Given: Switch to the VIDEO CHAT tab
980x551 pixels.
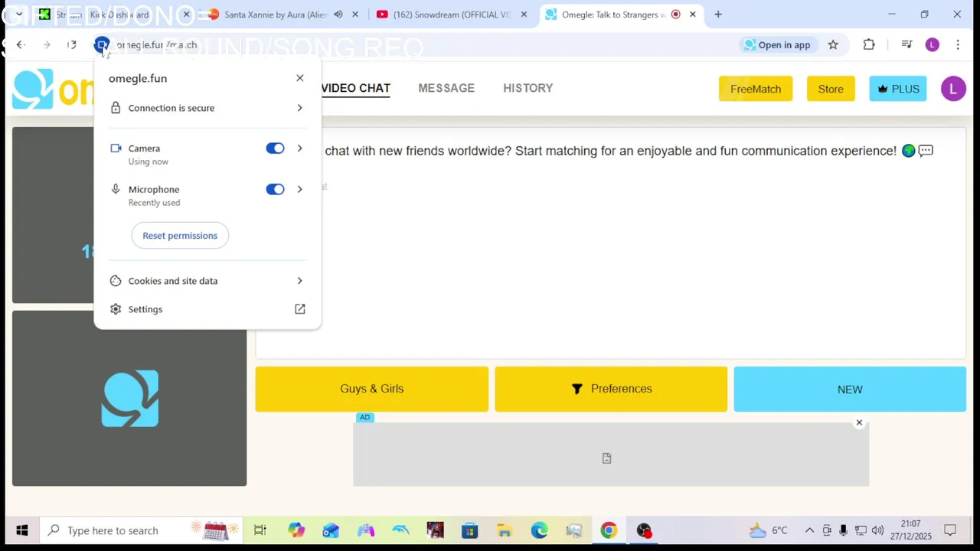Looking at the screenshot, I should pos(355,88).
